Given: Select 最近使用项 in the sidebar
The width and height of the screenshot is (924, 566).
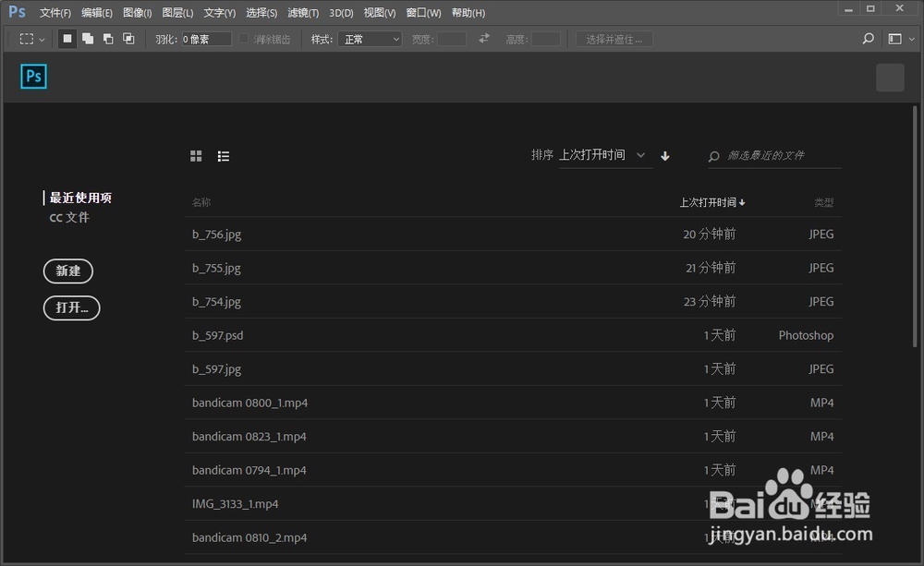Looking at the screenshot, I should (x=80, y=198).
